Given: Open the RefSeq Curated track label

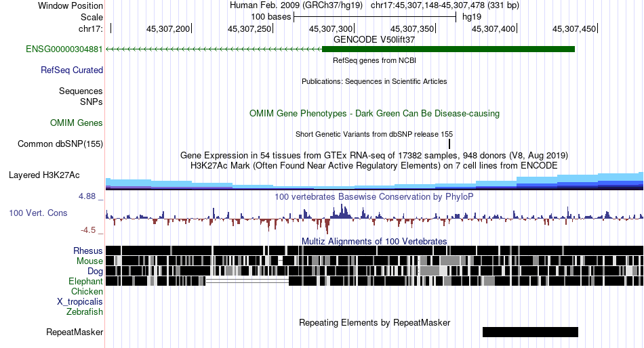Looking at the screenshot, I should click(72, 70).
